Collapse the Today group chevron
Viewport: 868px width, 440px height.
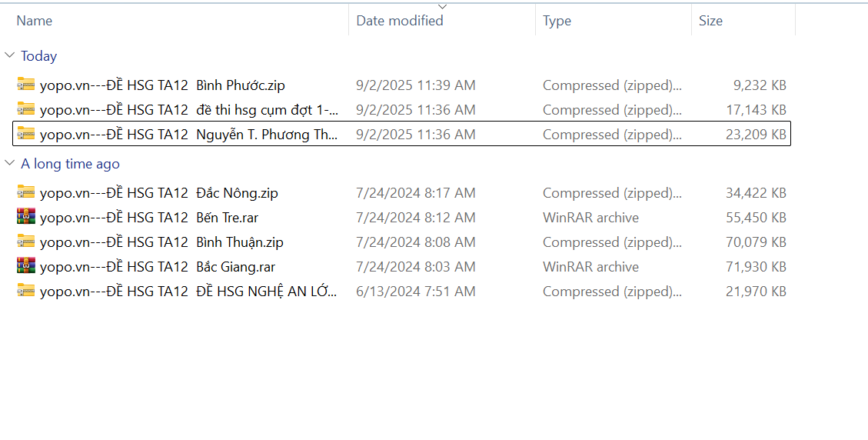coord(9,55)
